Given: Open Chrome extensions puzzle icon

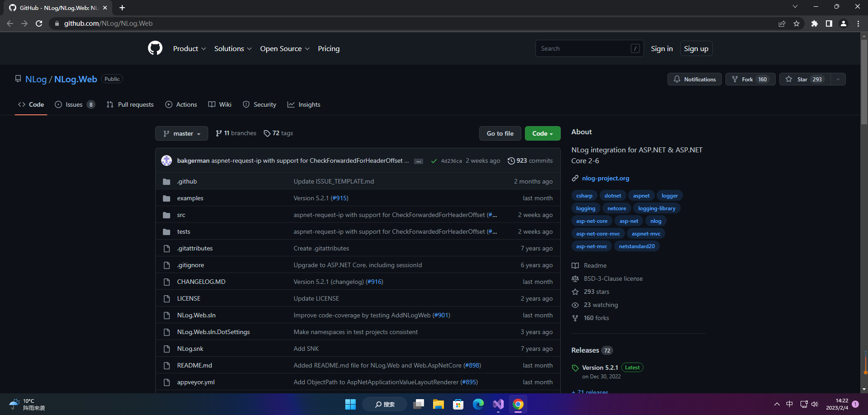Looking at the screenshot, I should (x=815, y=24).
